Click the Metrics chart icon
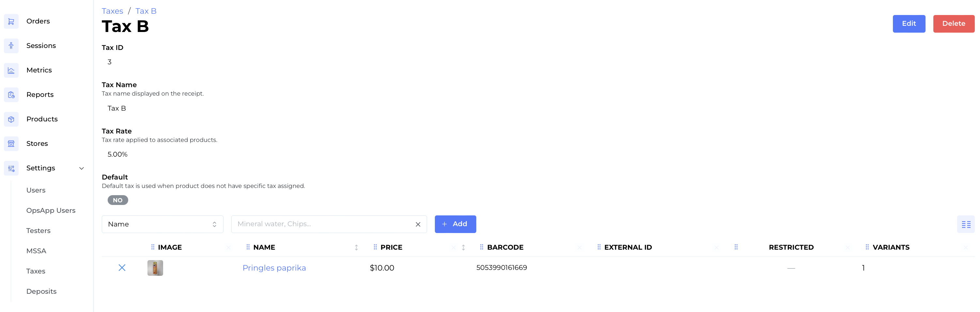The image size is (980, 312). pos(11,70)
